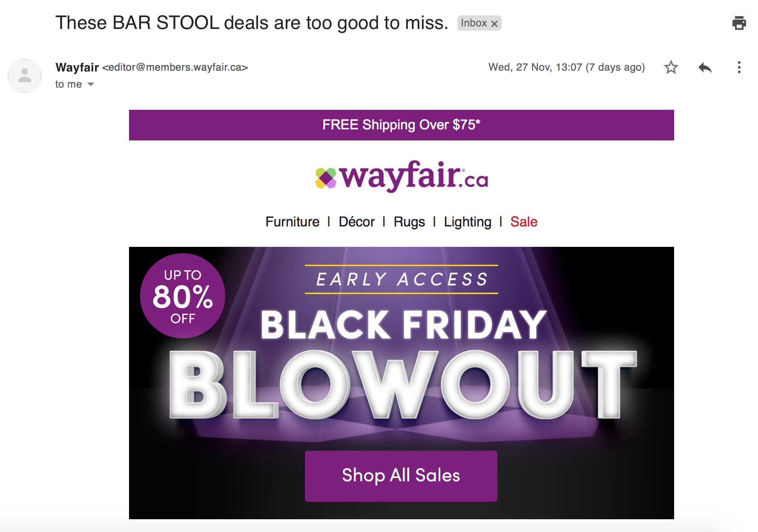The height and width of the screenshot is (532, 758).
Task: Click the Inbox label tag
Action: [x=474, y=23]
